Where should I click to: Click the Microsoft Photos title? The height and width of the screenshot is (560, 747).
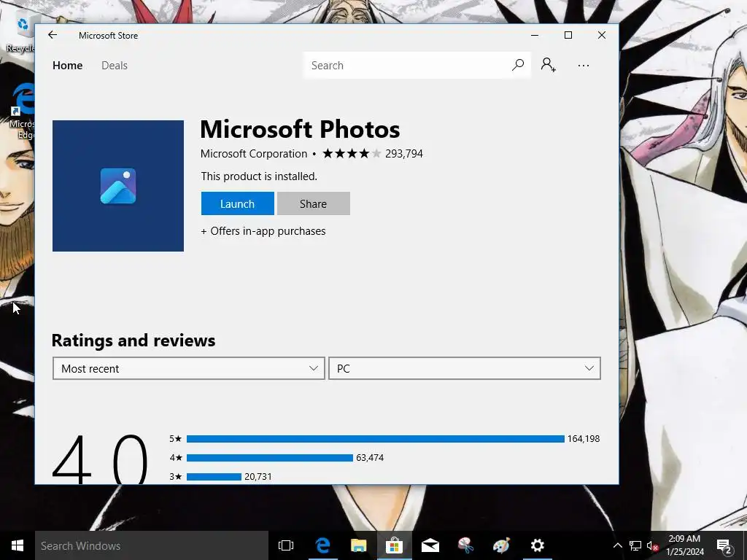(x=300, y=129)
